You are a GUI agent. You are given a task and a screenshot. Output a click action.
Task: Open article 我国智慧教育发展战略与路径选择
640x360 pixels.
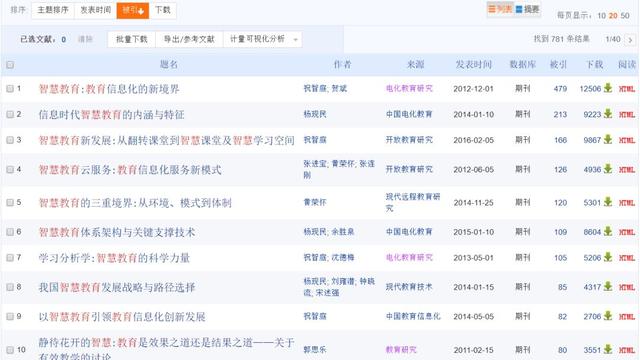point(117,287)
